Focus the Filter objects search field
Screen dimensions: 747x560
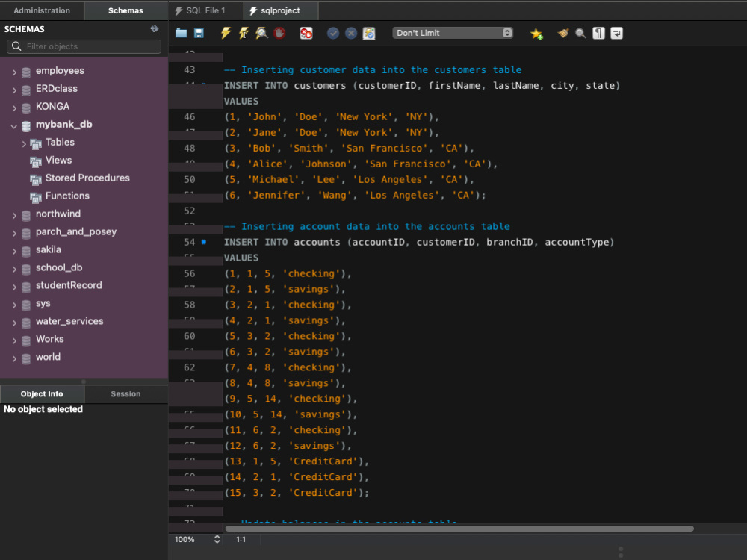pyautogui.click(x=84, y=46)
